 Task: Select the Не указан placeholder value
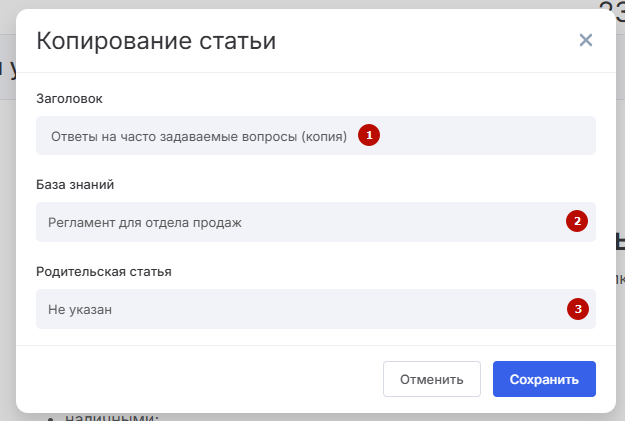pyautogui.click(x=80, y=310)
